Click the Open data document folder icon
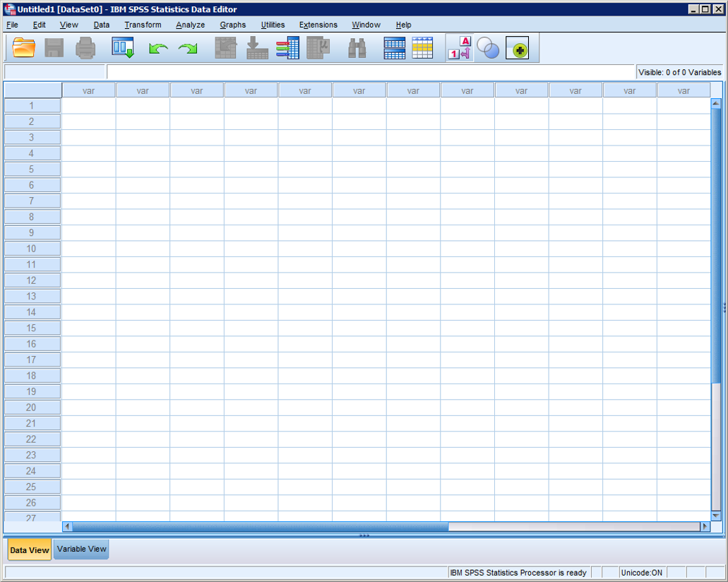The width and height of the screenshot is (728, 582). tap(24, 48)
